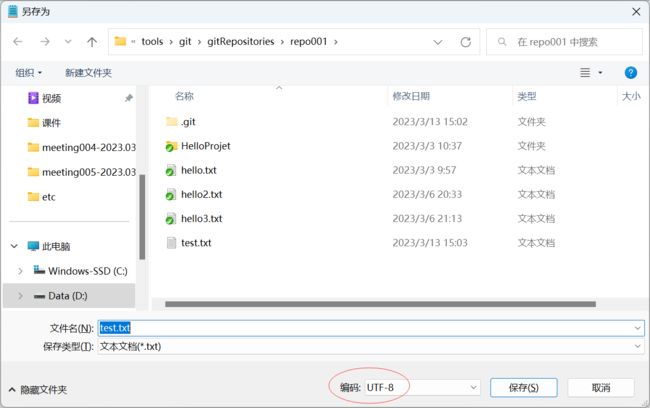
Task: Open the 保存类型 combo box
Action: tap(371, 347)
